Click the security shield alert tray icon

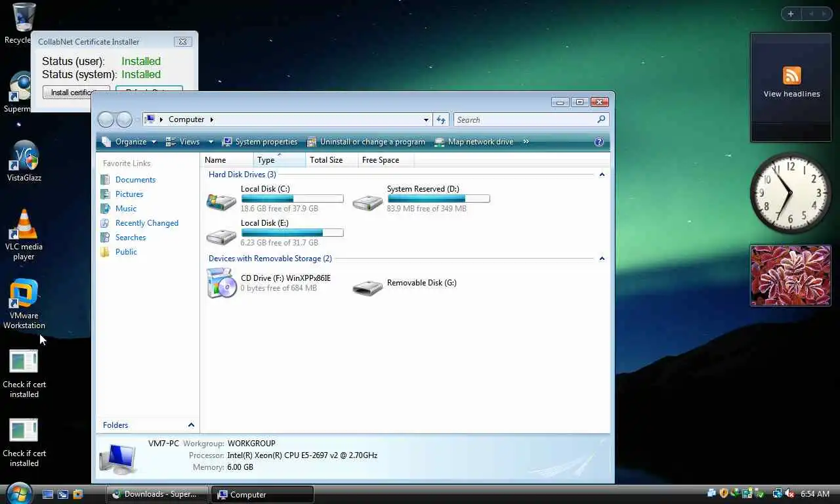(x=724, y=493)
